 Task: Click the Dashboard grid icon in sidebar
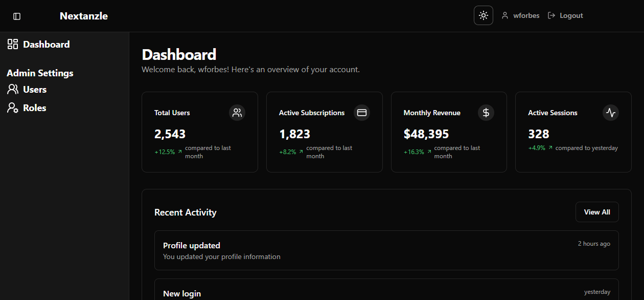(13, 44)
